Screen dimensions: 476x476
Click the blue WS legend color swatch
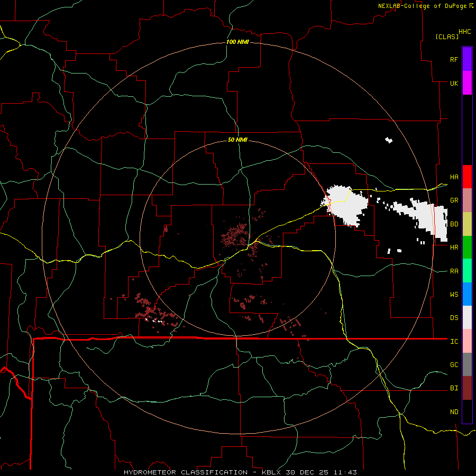point(467,294)
